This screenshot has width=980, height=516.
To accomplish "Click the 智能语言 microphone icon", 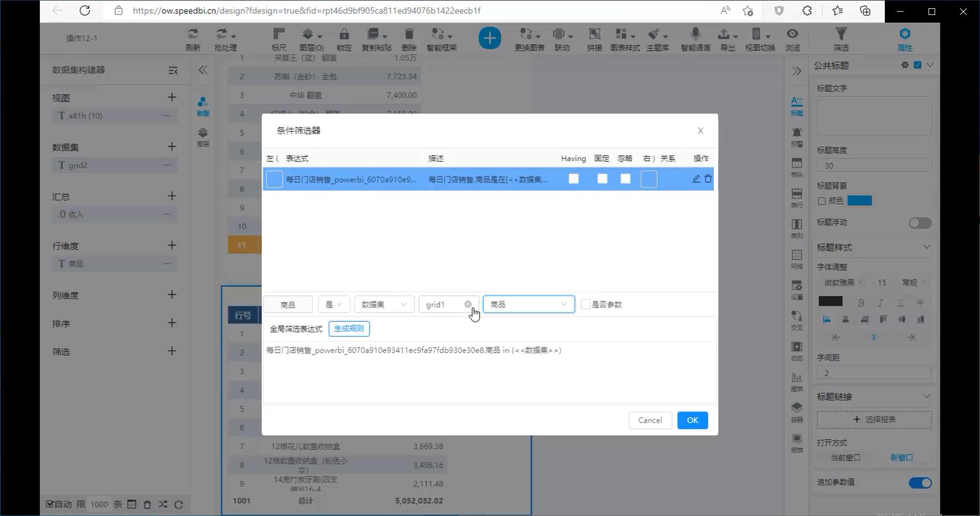I will tap(695, 39).
